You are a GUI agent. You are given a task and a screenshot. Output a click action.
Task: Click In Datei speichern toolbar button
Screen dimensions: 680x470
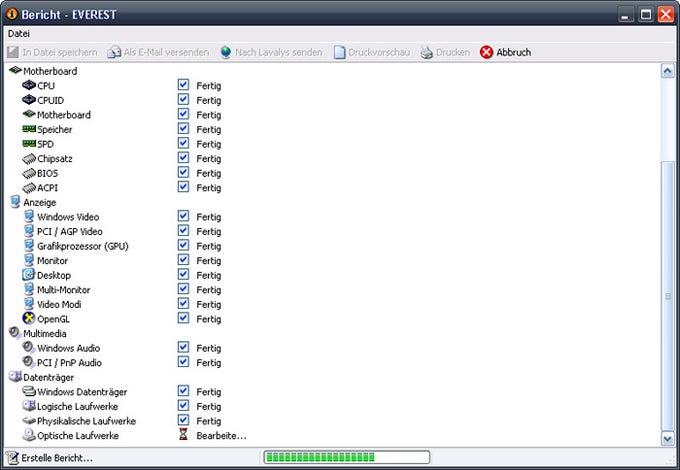pyautogui.click(x=52, y=52)
